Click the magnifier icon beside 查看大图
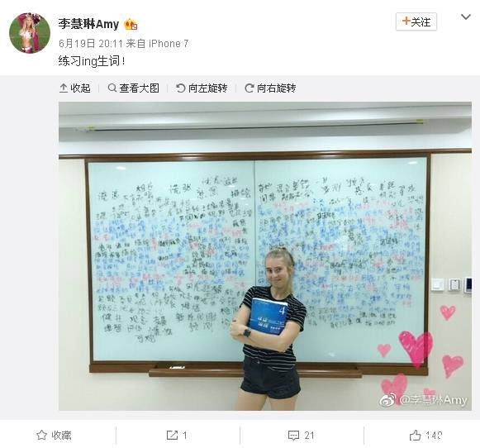The height and width of the screenshot is (448, 480). [x=112, y=88]
